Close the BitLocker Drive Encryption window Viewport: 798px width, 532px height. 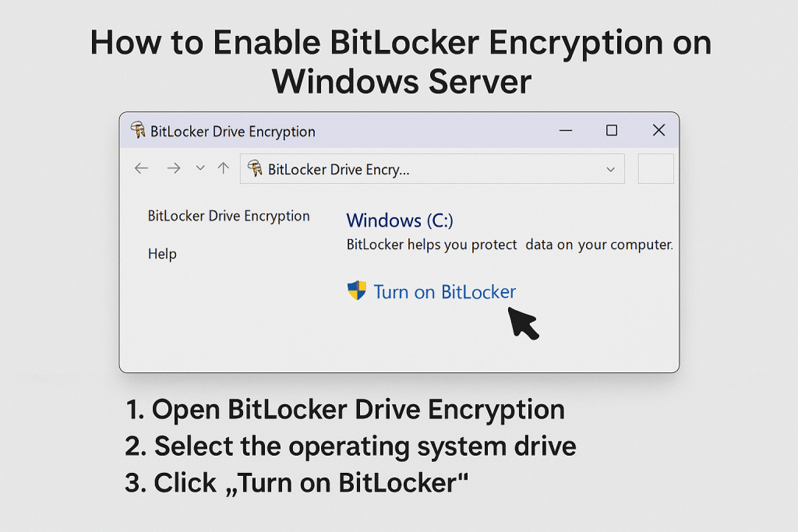click(659, 130)
